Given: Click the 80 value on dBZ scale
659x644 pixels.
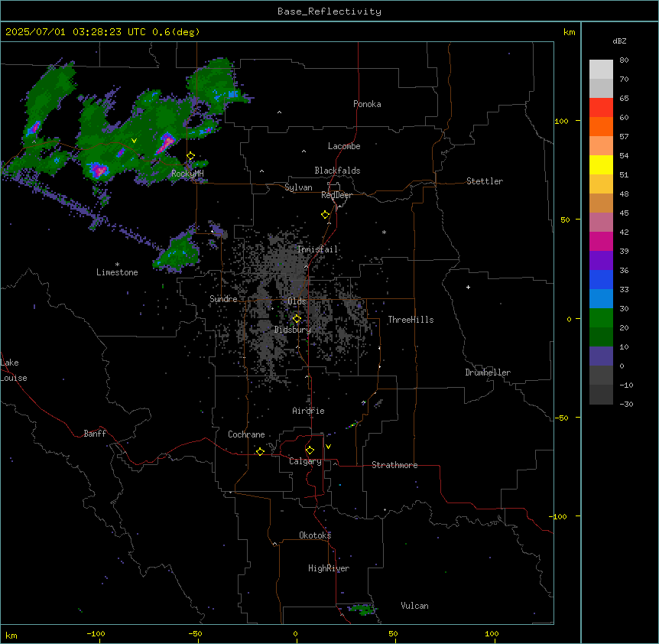Looking at the screenshot, I should click(624, 60).
